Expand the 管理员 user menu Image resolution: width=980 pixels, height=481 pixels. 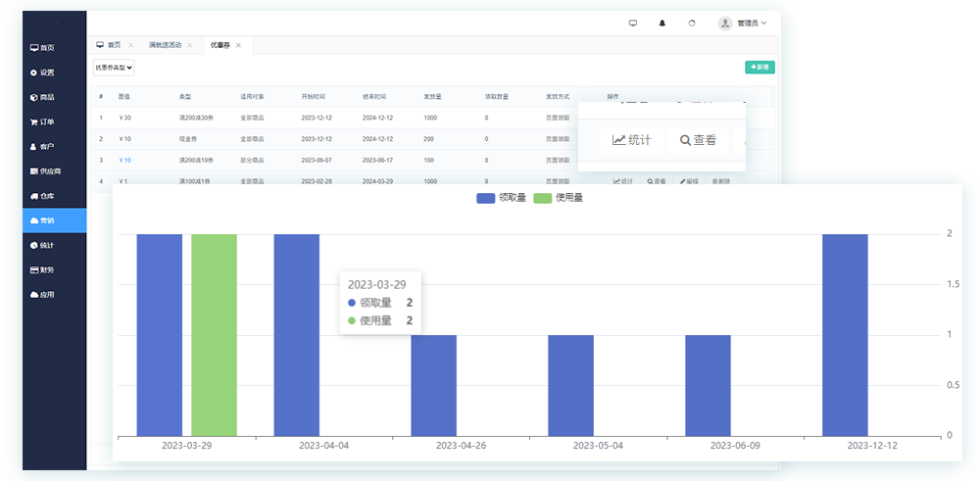(x=743, y=23)
